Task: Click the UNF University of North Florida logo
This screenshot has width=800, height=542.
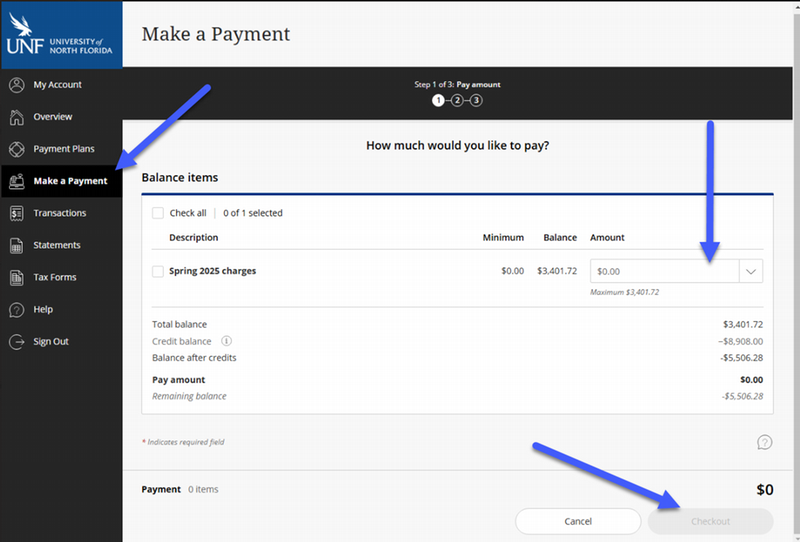Action: point(60,34)
